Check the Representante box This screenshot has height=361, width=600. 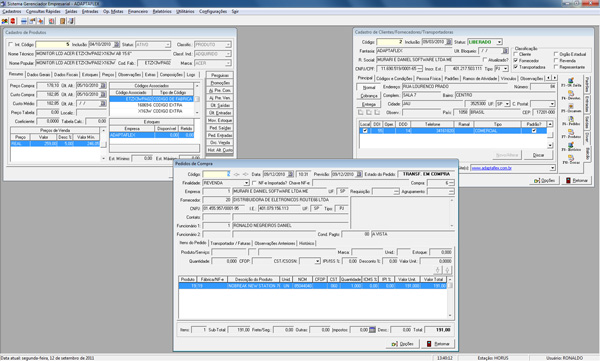click(x=556, y=67)
